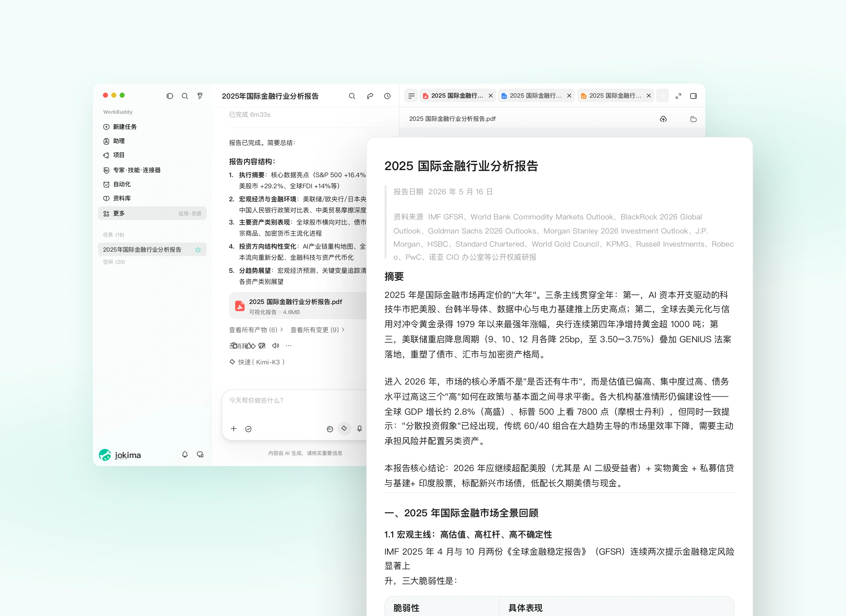Open 助理 in the sidebar
This screenshot has width=846, height=616.
click(152, 141)
